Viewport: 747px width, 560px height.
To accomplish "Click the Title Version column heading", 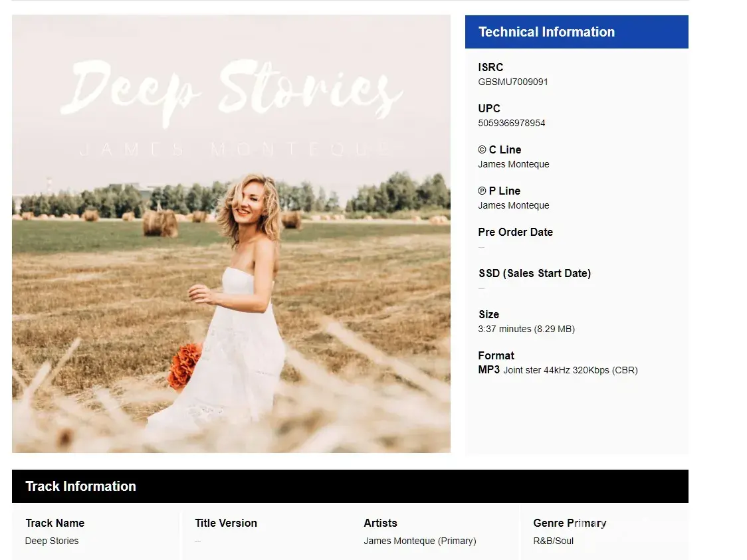I will click(x=226, y=523).
